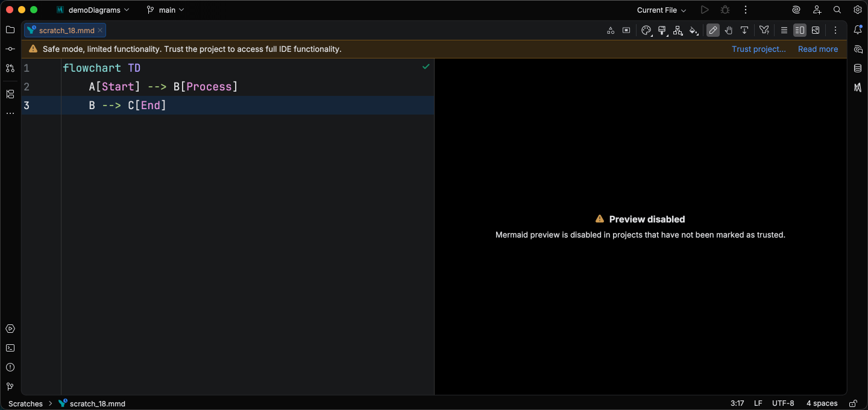Open the main branch dropdown
This screenshot has height=410, width=868.
pos(165,10)
